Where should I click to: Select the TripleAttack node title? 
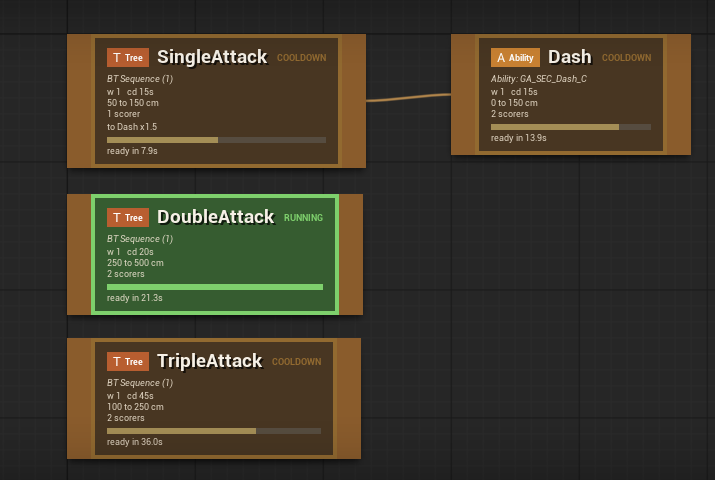210,361
